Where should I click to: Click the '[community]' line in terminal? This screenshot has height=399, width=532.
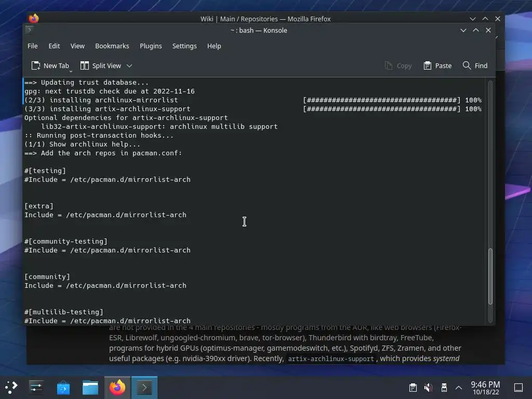pos(47,276)
